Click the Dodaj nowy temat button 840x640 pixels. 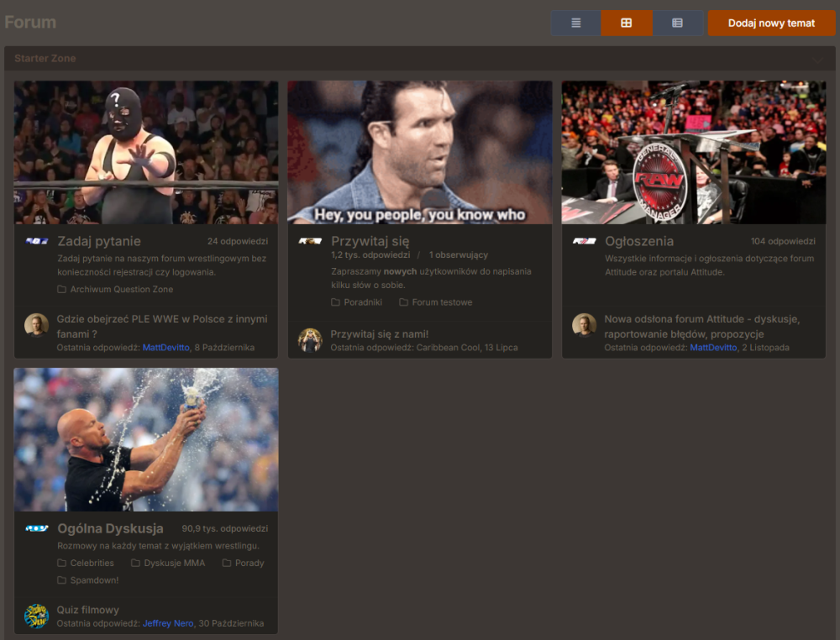[x=771, y=24]
